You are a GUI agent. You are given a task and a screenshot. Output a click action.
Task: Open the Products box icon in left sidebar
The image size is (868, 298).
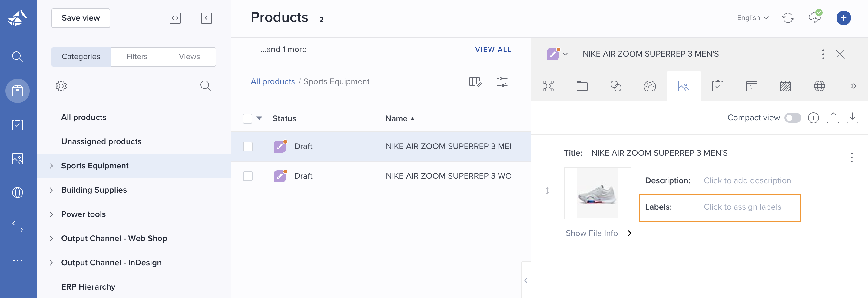[18, 91]
